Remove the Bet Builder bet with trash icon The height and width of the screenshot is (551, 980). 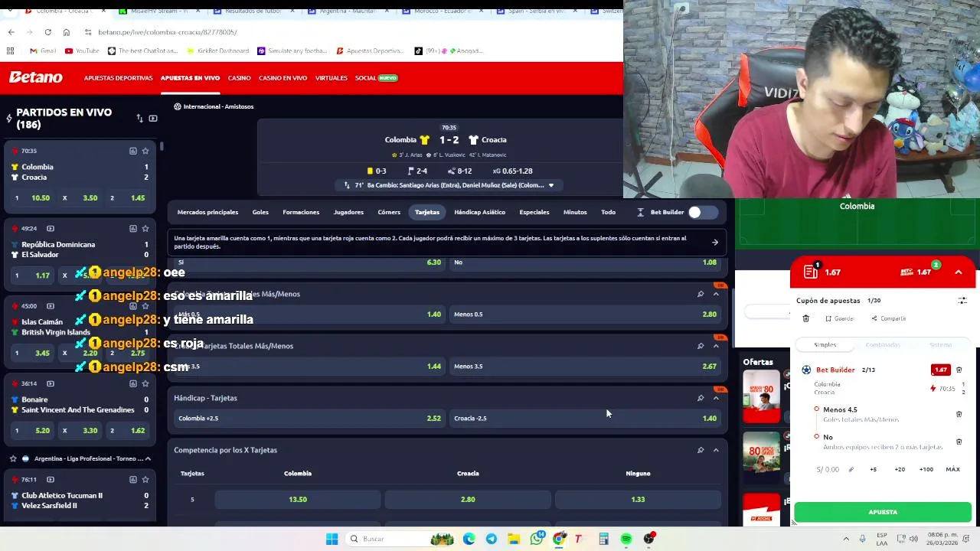(959, 370)
